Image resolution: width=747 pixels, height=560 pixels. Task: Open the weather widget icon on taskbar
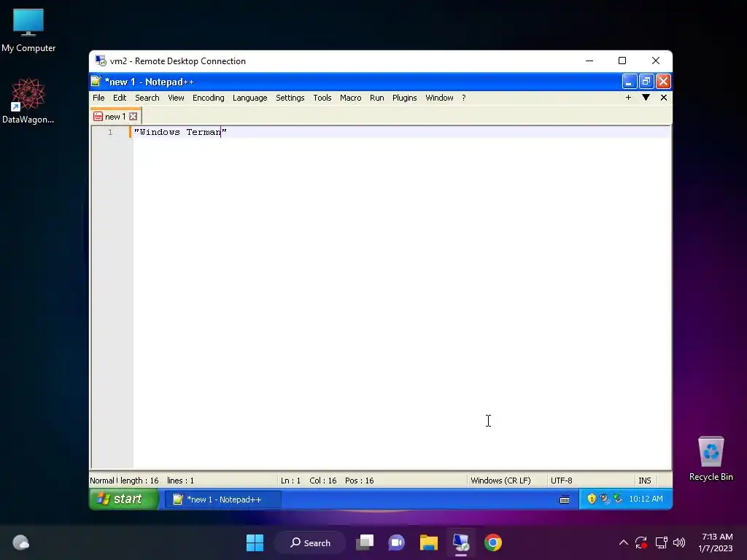click(20, 542)
